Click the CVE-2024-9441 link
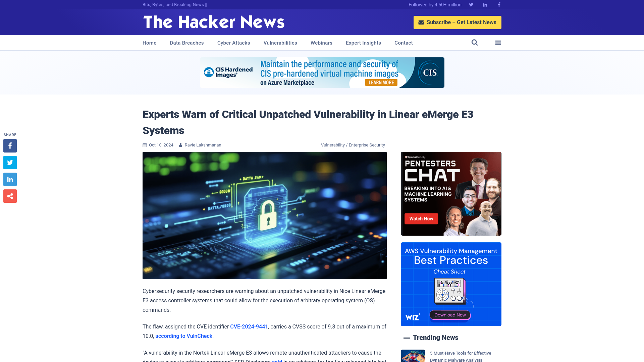This screenshot has height=362, width=644. [x=249, y=326]
